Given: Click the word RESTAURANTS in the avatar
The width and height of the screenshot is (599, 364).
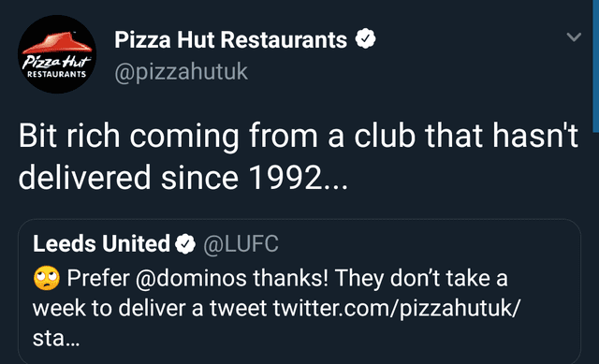Looking at the screenshot, I should 56,74.
